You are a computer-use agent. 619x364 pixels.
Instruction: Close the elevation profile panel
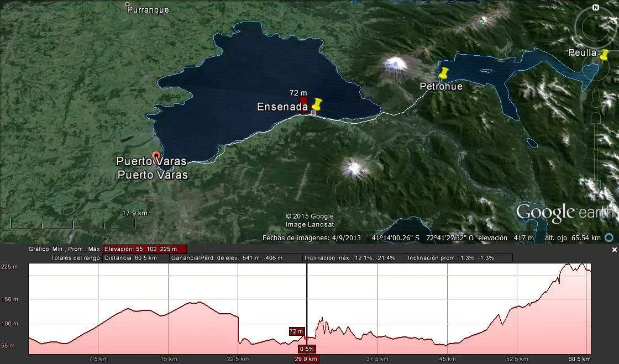(x=614, y=250)
